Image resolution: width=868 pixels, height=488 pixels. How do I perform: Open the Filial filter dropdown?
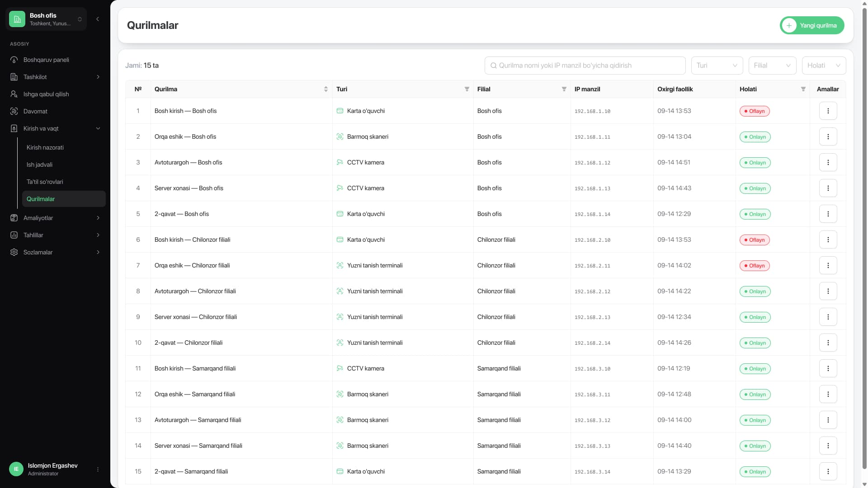[772, 66]
